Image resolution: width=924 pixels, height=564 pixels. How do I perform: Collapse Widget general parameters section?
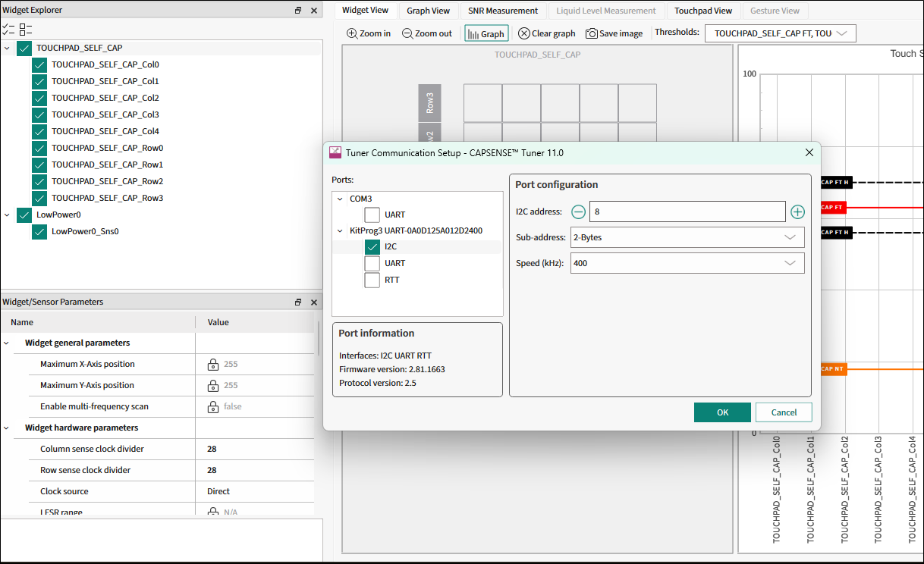point(7,343)
